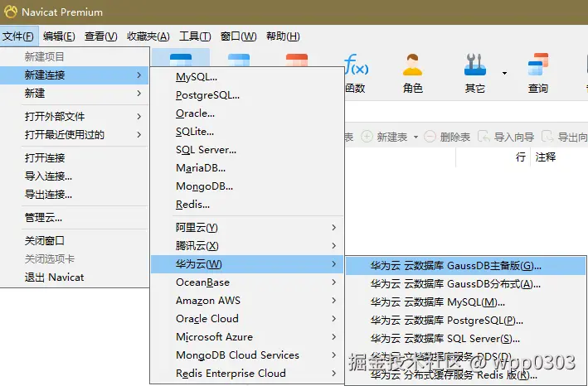The width and height of the screenshot is (588, 386).
Task: Expand the 腾讯云(X) submenu arrow
Action: (333, 246)
